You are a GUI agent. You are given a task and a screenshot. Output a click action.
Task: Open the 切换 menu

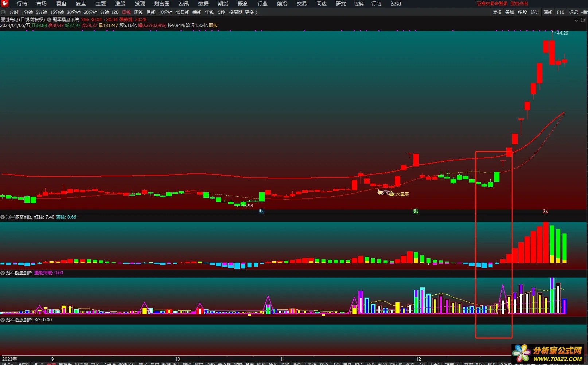(x=359, y=4)
